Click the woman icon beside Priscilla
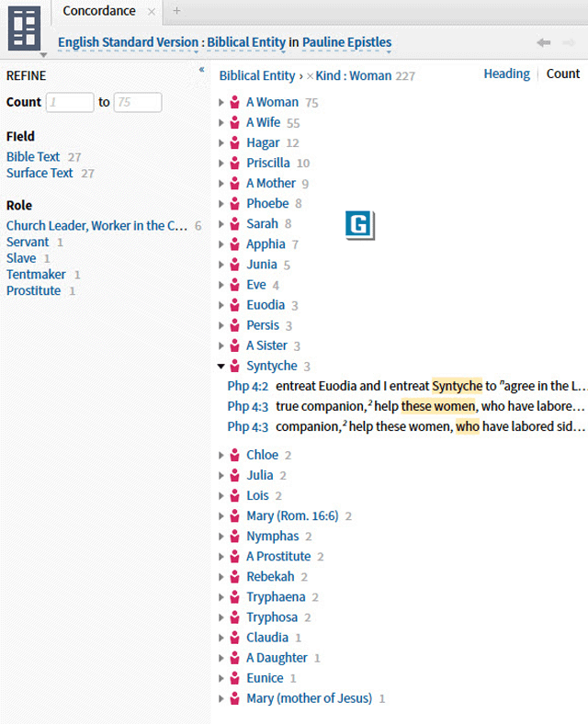Viewport: 588px width, 724px height. point(235,164)
